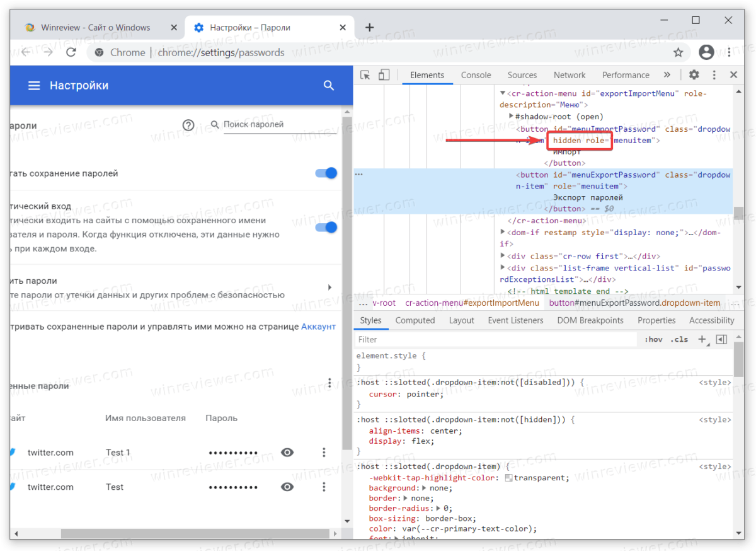This screenshot has height=551, width=756.
Task: Show the password for twitter.com Test 1
Action: pos(287,452)
